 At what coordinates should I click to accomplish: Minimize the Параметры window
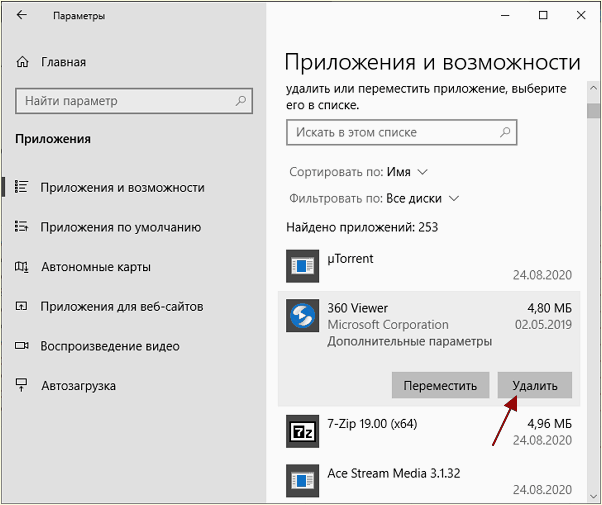coord(505,15)
